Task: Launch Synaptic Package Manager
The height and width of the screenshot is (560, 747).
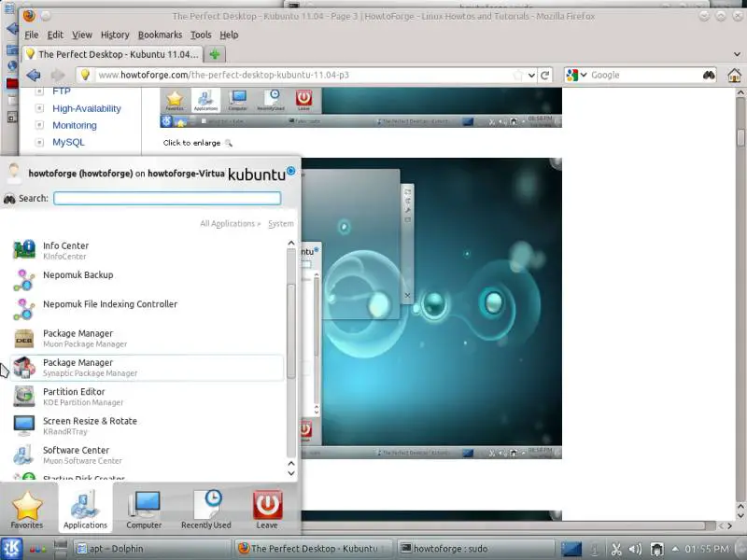Action: point(148,367)
